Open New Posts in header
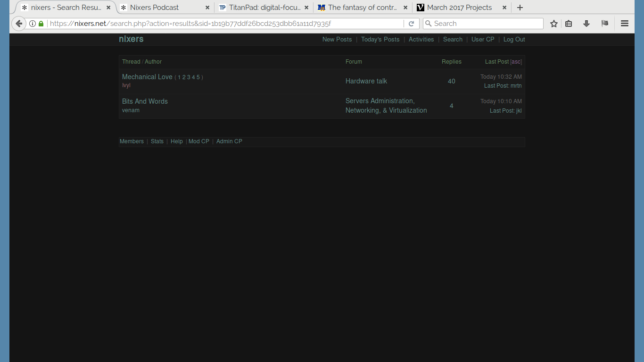Screen dimensions: 644x362 click(x=337, y=40)
